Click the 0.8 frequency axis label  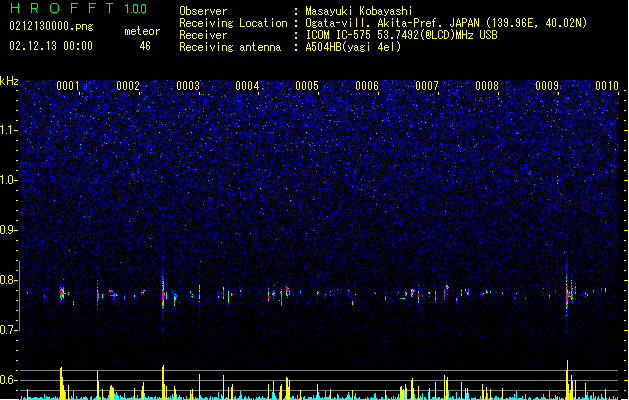point(8,280)
